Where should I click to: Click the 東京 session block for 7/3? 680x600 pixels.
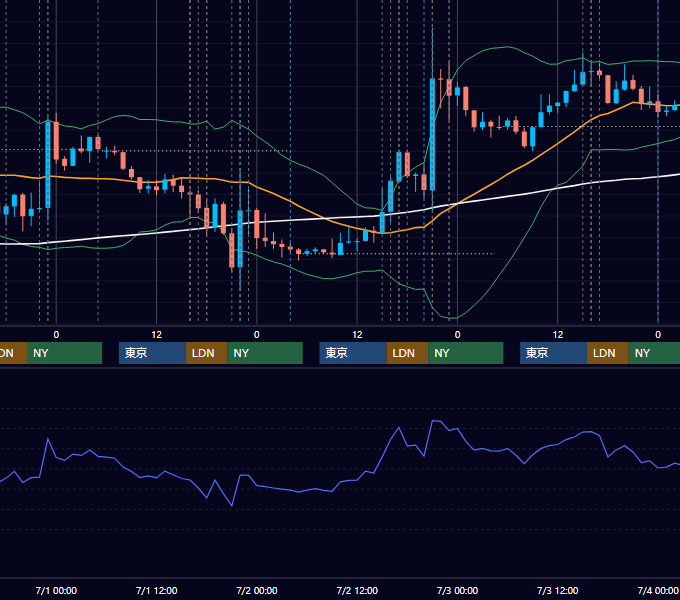(x=553, y=353)
